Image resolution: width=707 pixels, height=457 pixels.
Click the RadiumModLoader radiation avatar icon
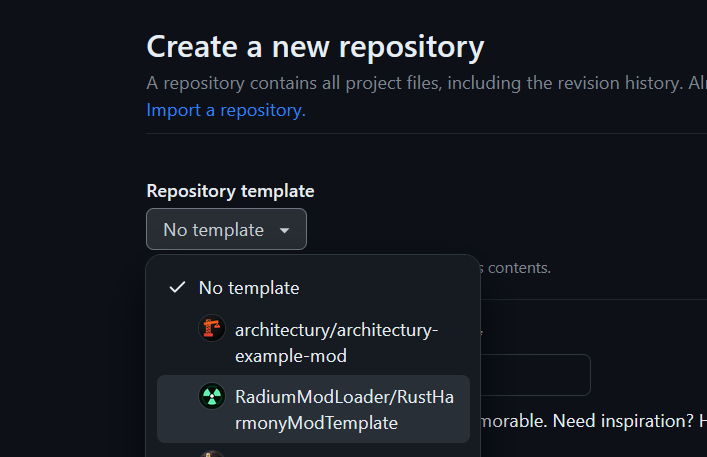(x=211, y=397)
